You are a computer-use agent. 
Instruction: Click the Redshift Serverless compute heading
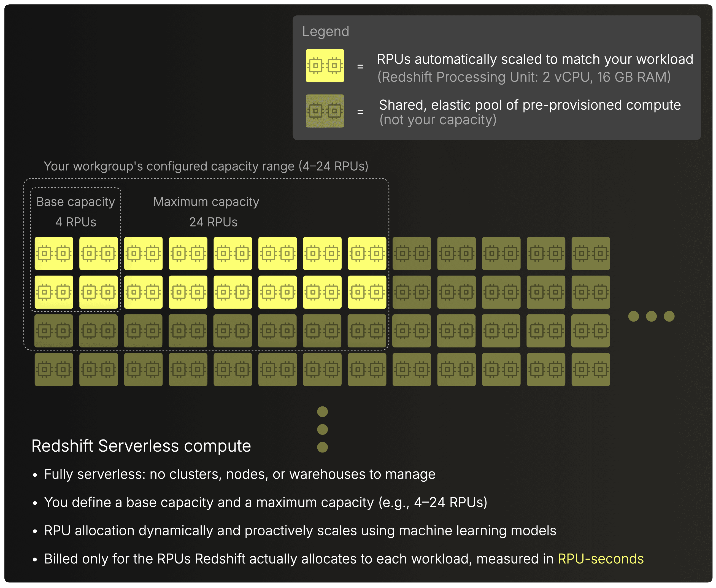(141, 446)
